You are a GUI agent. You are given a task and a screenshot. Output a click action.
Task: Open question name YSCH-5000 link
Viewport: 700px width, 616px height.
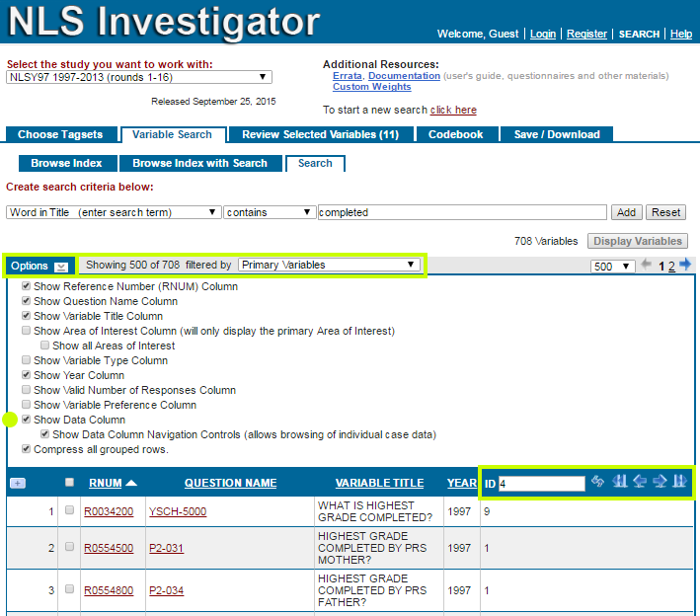(x=178, y=511)
